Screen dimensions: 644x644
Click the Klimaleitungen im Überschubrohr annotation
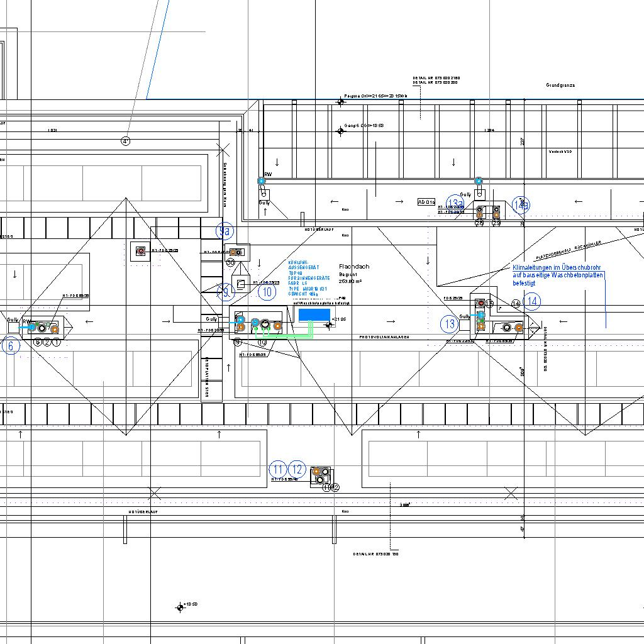coord(557,275)
